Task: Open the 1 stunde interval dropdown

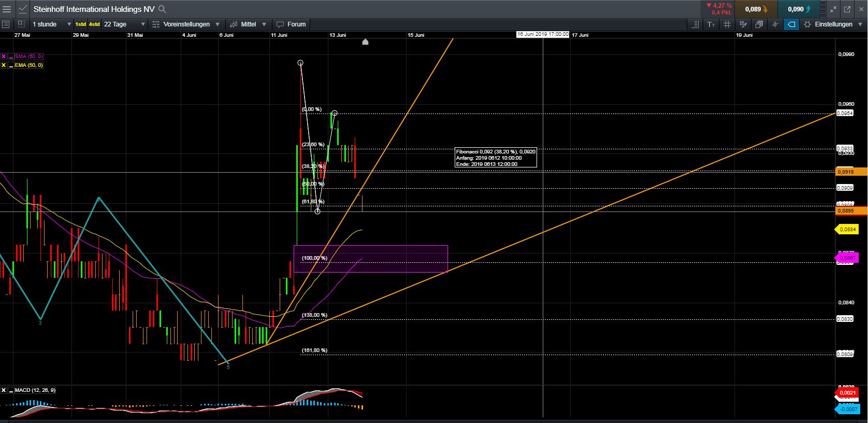Action: (x=51, y=24)
